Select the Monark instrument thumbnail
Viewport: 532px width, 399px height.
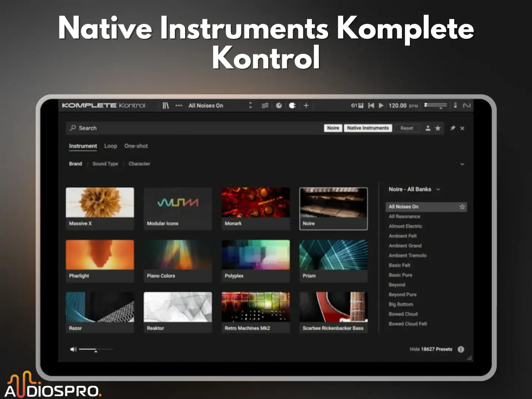pyautogui.click(x=256, y=208)
